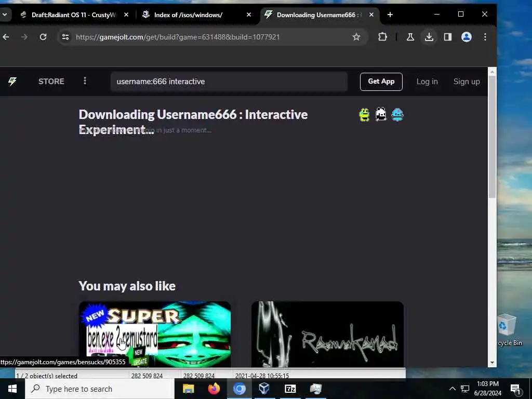This screenshot has width=532, height=399.
Task: Click the Sign up link
Action: (x=467, y=82)
